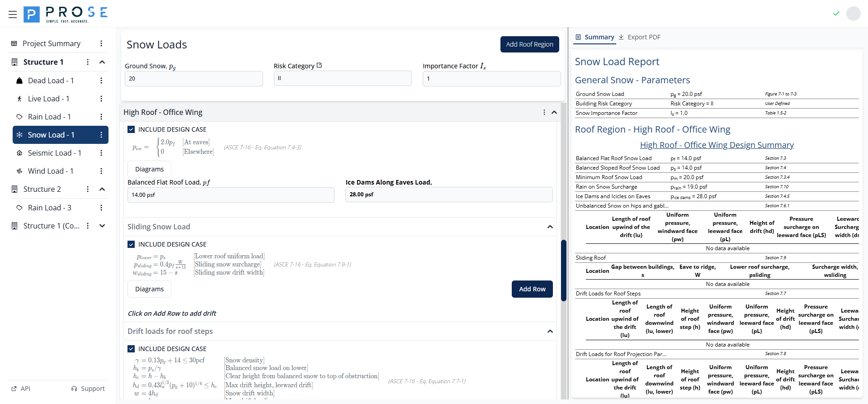Click the Export PDF download icon
Image resolution: width=868 pixels, height=404 pixels.
tap(621, 37)
